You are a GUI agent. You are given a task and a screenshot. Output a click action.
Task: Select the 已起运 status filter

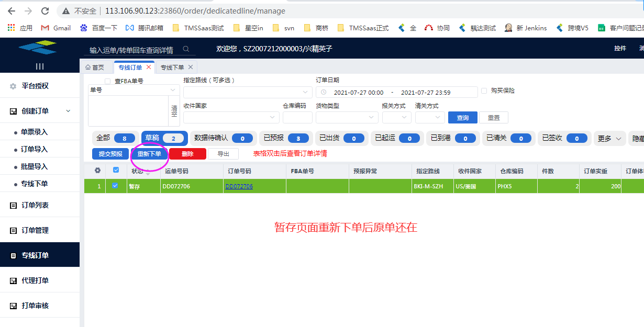click(x=397, y=138)
